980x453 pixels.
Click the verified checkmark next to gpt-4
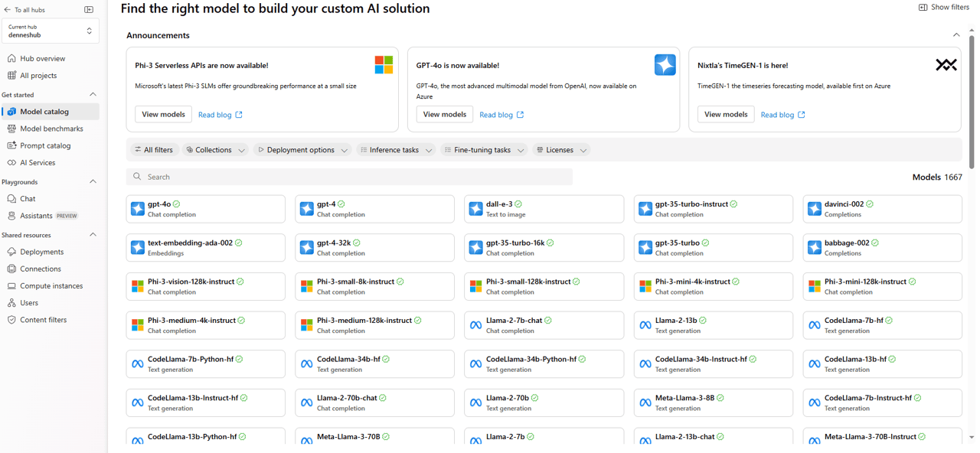click(x=341, y=204)
